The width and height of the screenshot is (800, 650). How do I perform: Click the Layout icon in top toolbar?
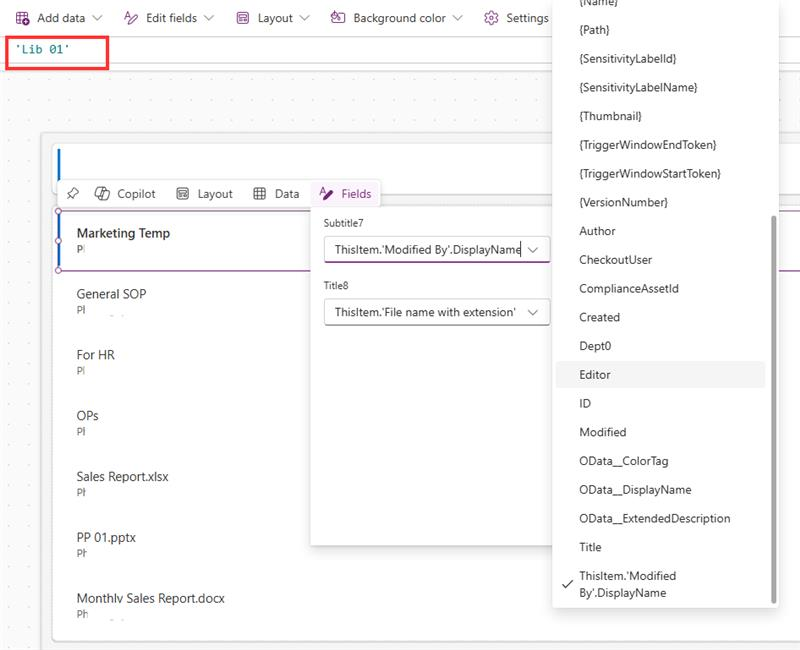[x=243, y=18]
